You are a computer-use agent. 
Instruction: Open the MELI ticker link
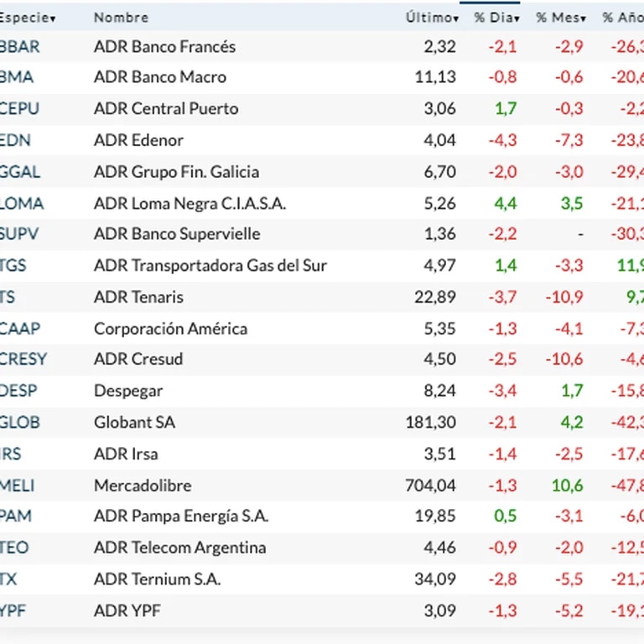click(17, 486)
